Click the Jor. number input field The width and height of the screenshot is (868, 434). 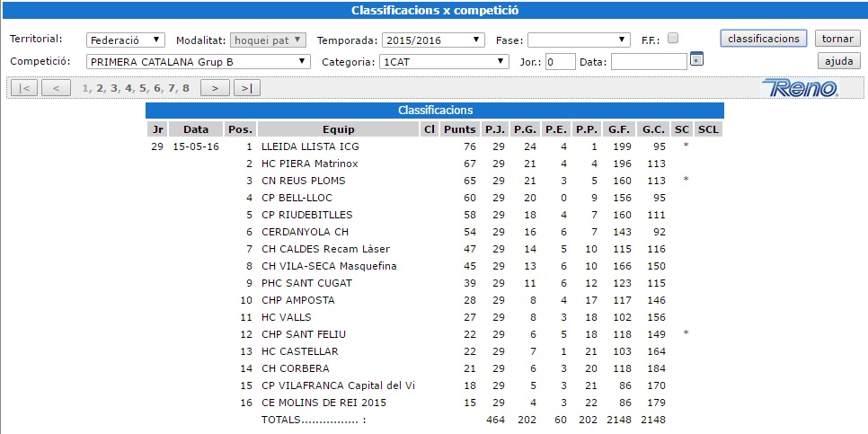[560, 62]
